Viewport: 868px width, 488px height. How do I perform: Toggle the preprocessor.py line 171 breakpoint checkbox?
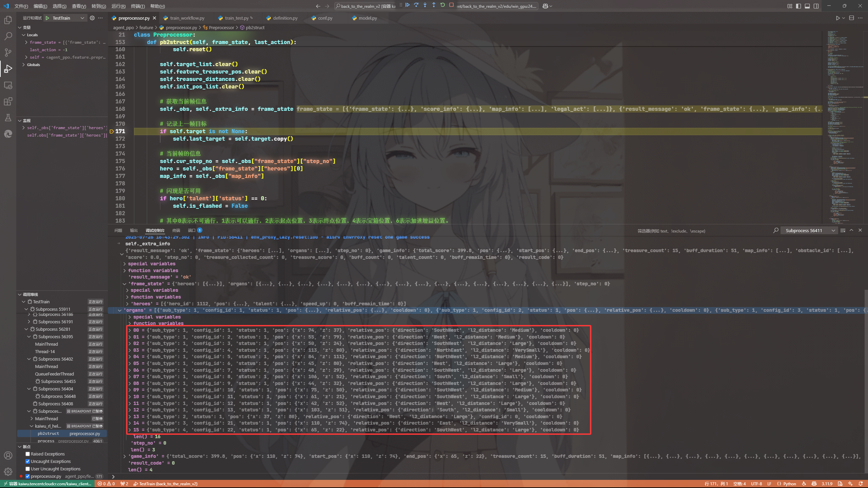[x=28, y=476]
